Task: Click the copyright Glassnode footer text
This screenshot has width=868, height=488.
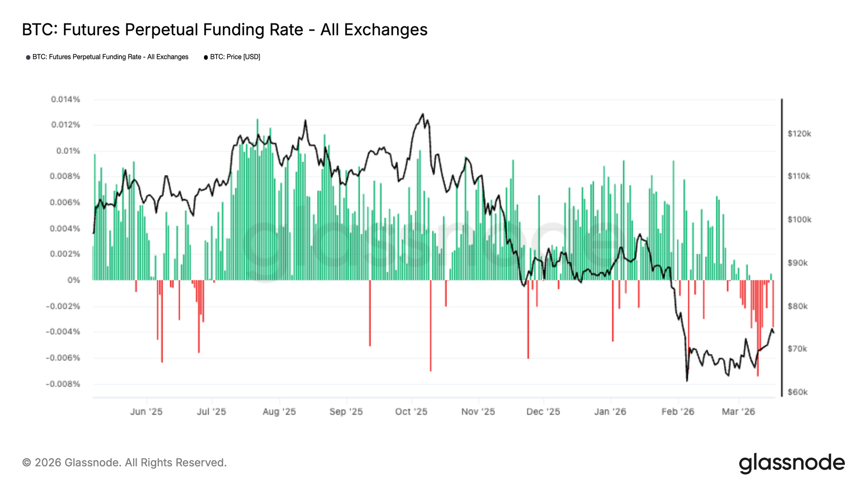Action: tap(124, 462)
